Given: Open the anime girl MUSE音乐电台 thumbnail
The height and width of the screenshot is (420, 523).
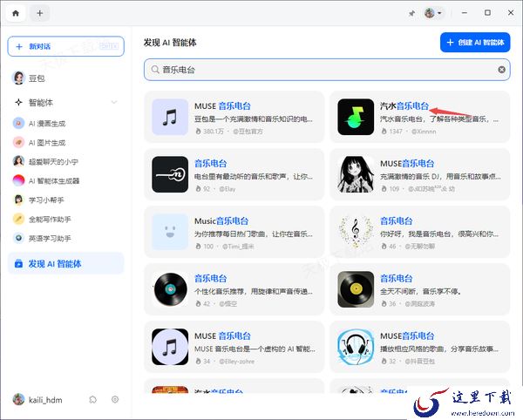Looking at the screenshot, I should (x=356, y=174).
